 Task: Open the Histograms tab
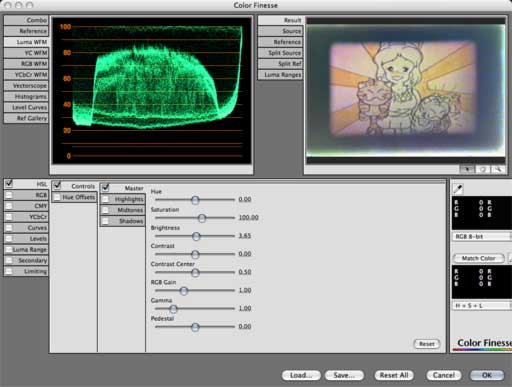click(x=26, y=97)
